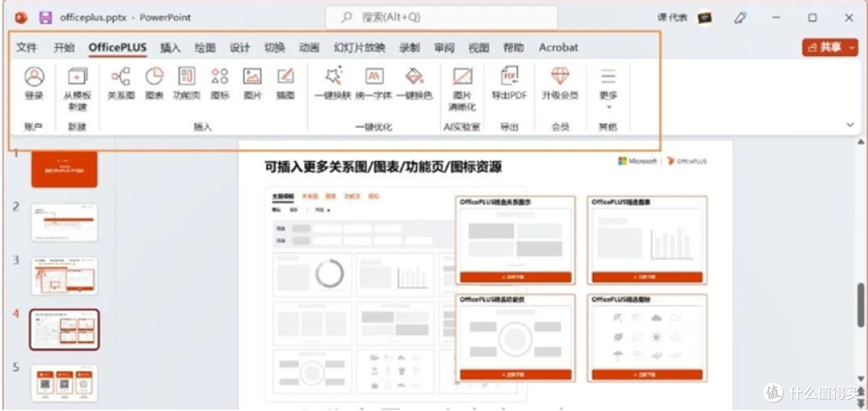Click download button on 精选关系图示 card
Screen dimensions: 868x411
pyautogui.click(x=515, y=277)
